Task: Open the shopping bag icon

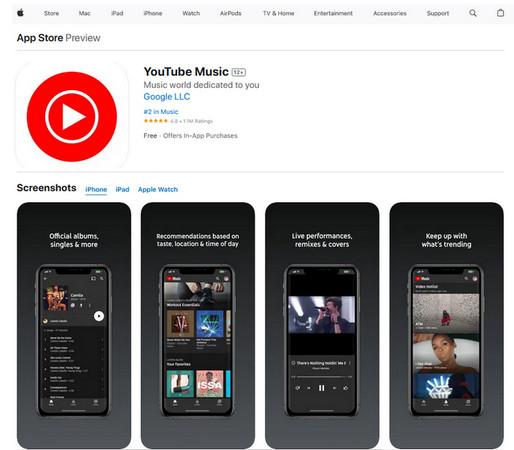Action: (x=500, y=13)
